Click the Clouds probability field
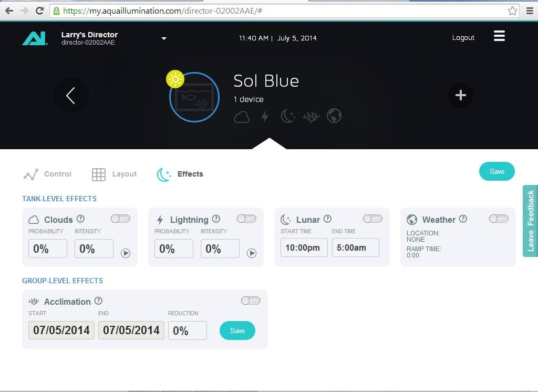Screen dimensions: 538x392 [x=48, y=249]
